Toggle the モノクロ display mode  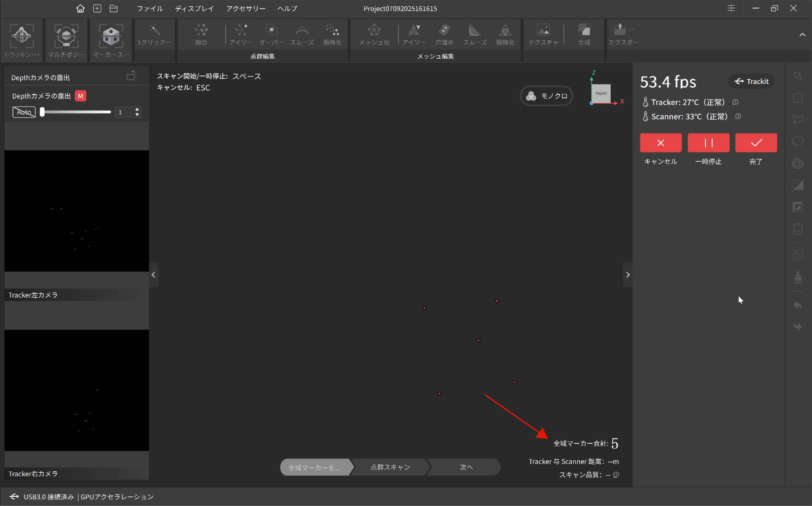click(546, 96)
